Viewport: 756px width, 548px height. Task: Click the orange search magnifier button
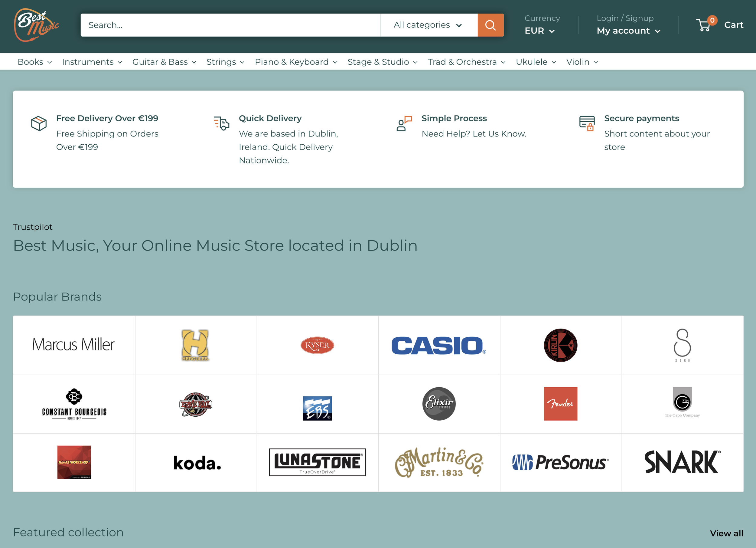point(490,25)
